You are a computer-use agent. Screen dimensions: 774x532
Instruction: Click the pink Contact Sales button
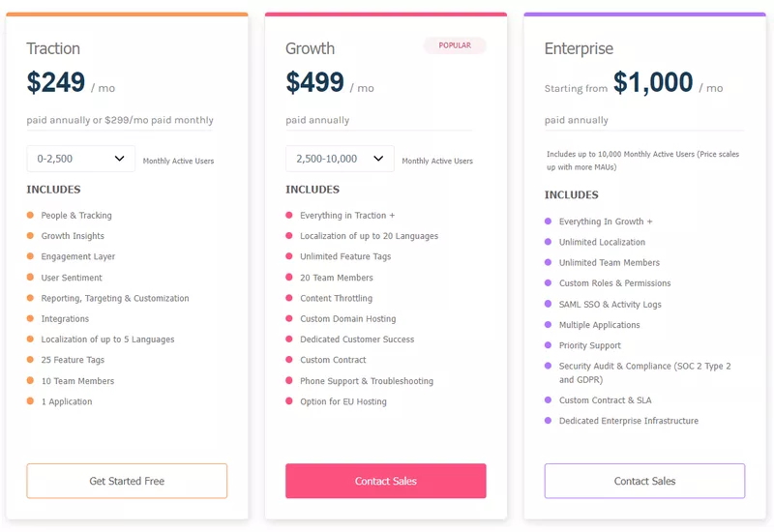[385, 481]
